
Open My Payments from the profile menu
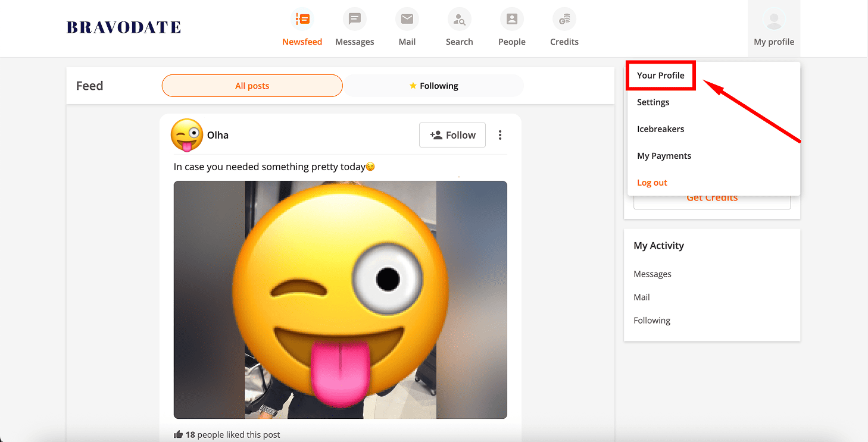coord(664,156)
